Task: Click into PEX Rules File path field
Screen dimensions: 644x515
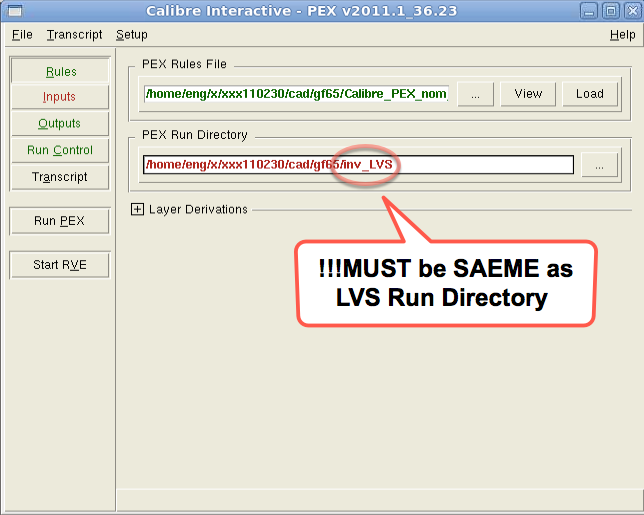Action: click(295, 94)
